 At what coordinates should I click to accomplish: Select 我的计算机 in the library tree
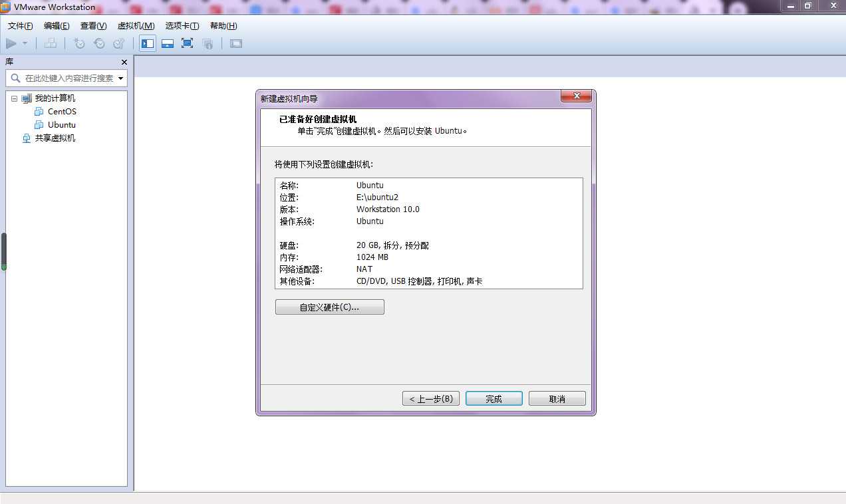click(55, 98)
